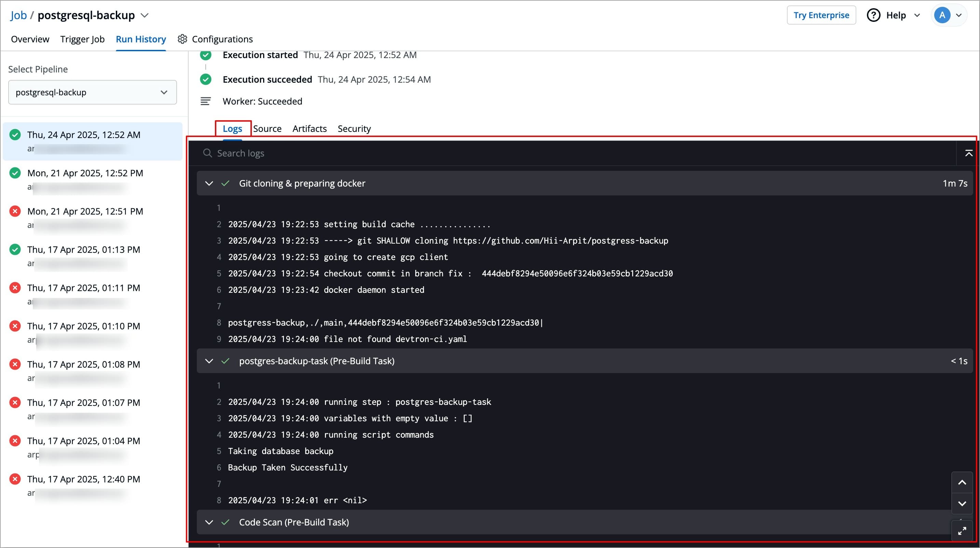Collapse Git cloning & preparing docker section
The width and height of the screenshot is (980, 548).
[x=209, y=183]
